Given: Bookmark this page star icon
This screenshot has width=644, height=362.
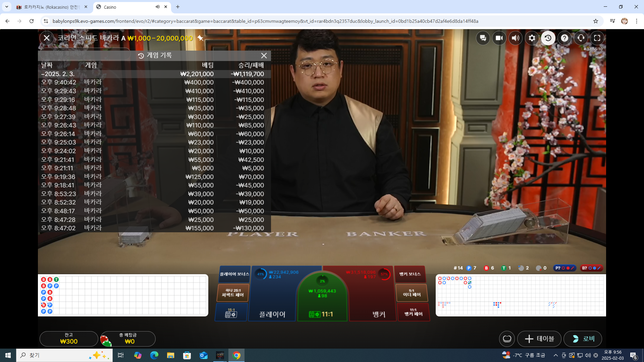Looking at the screenshot, I should click(x=596, y=21).
